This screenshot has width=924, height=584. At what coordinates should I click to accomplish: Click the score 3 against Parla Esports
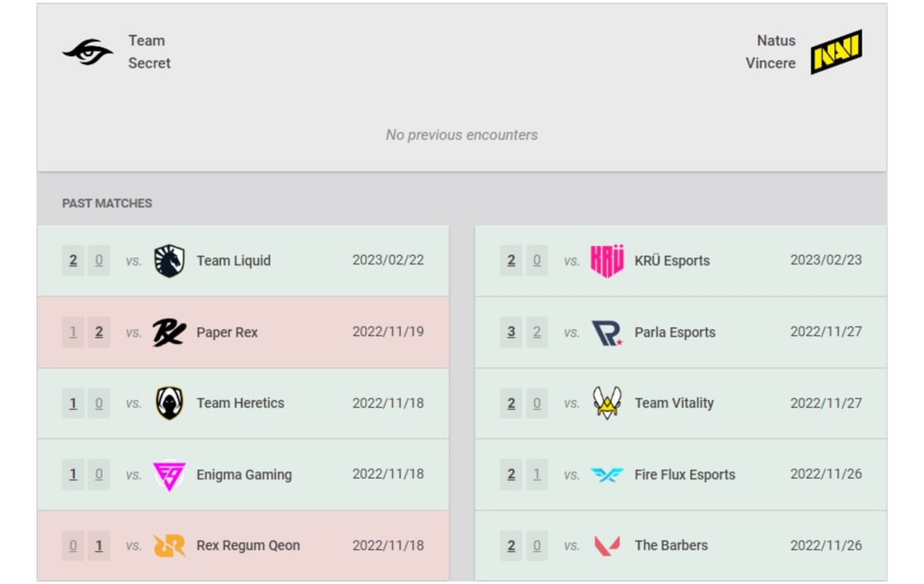pyautogui.click(x=510, y=332)
